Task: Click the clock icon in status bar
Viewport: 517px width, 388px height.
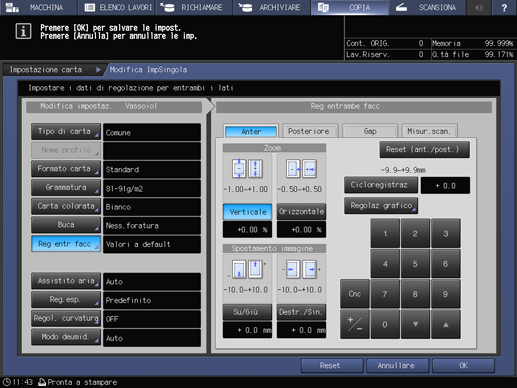Action: pyautogui.click(x=6, y=382)
